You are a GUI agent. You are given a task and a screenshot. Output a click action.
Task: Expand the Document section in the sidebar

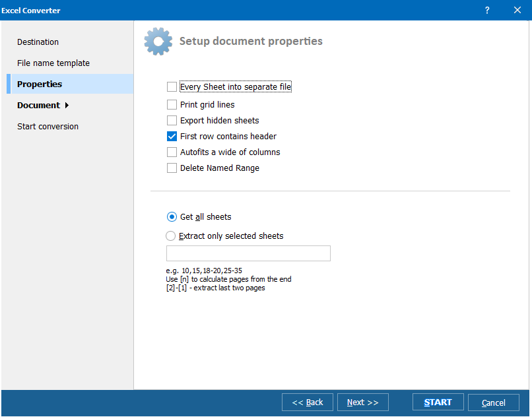click(x=40, y=105)
